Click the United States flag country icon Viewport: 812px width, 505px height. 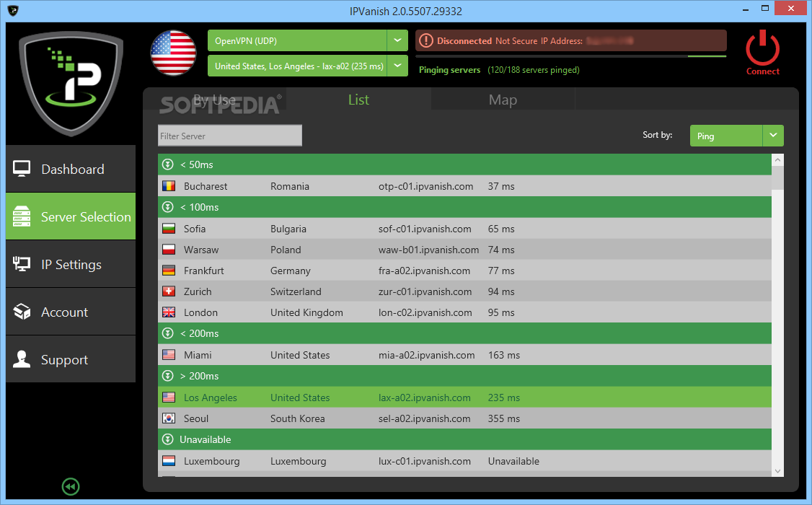tap(174, 53)
